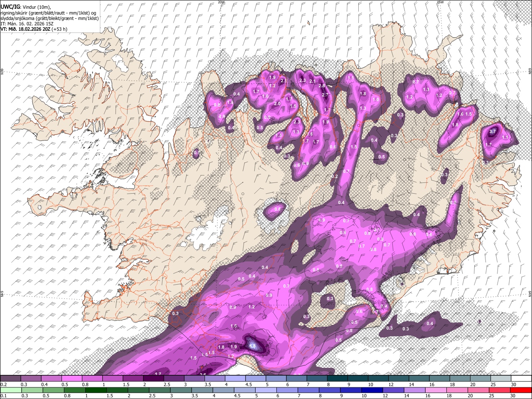Click the 0.2 value on the map interior
This screenshot has height=399, width=532.
335,177
